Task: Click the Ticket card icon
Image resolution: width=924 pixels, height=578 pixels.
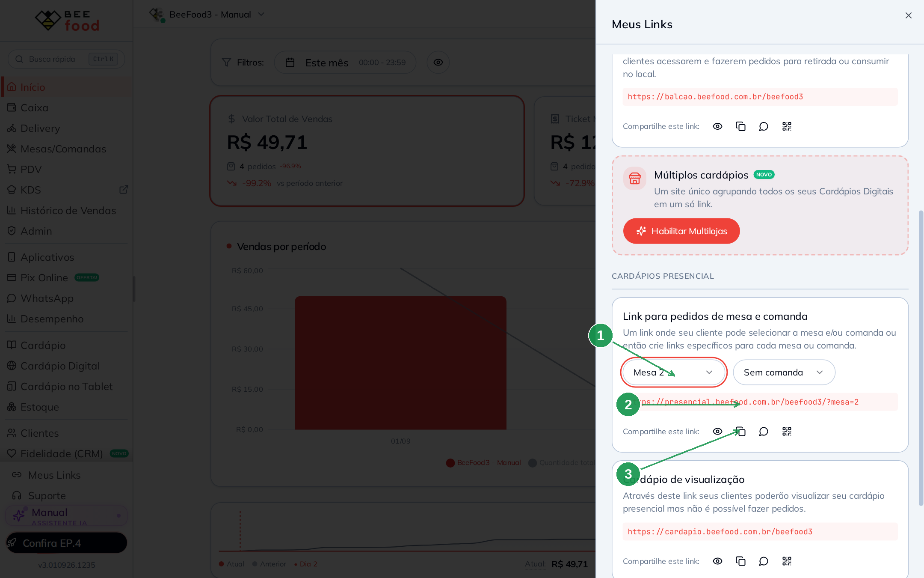Action: point(555,119)
